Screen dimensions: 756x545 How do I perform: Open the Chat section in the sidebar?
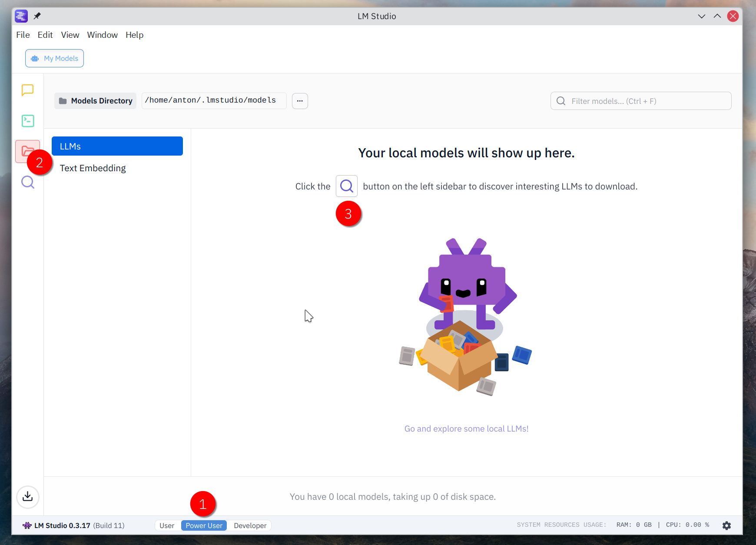28,90
